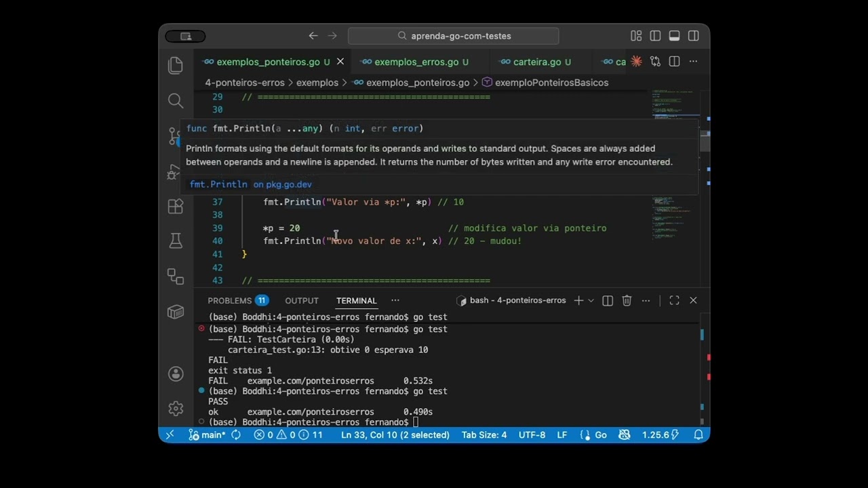The height and width of the screenshot is (488, 868).
Task: Toggle the secondary side bar visibility
Action: (694, 36)
